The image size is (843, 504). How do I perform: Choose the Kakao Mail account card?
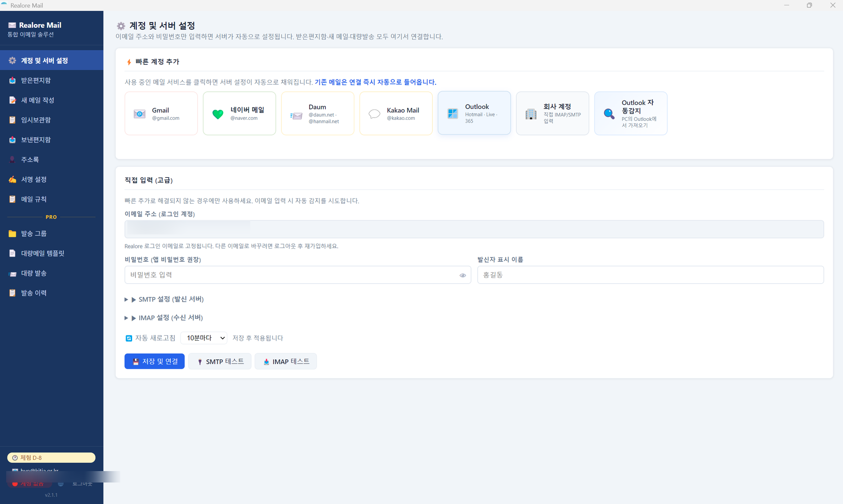point(396,113)
